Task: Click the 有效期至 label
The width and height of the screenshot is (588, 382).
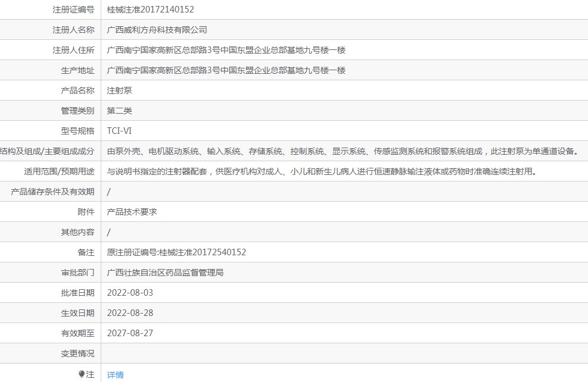Action: pos(77,333)
